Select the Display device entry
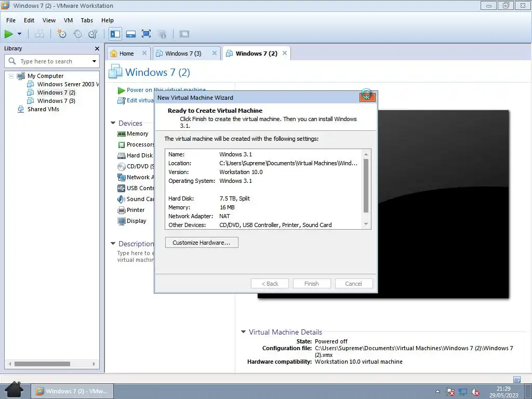 point(132,221)
